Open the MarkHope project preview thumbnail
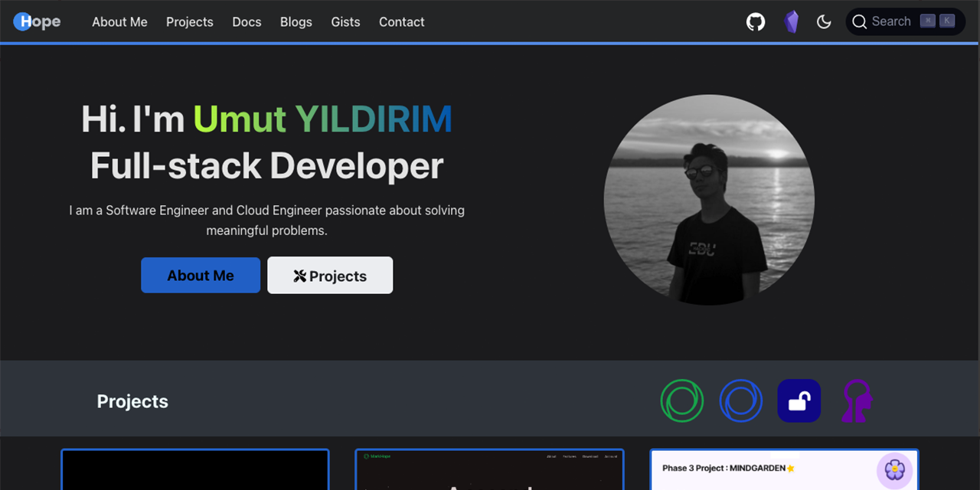Screen dimensions: 980x490 tap(489, 469)
